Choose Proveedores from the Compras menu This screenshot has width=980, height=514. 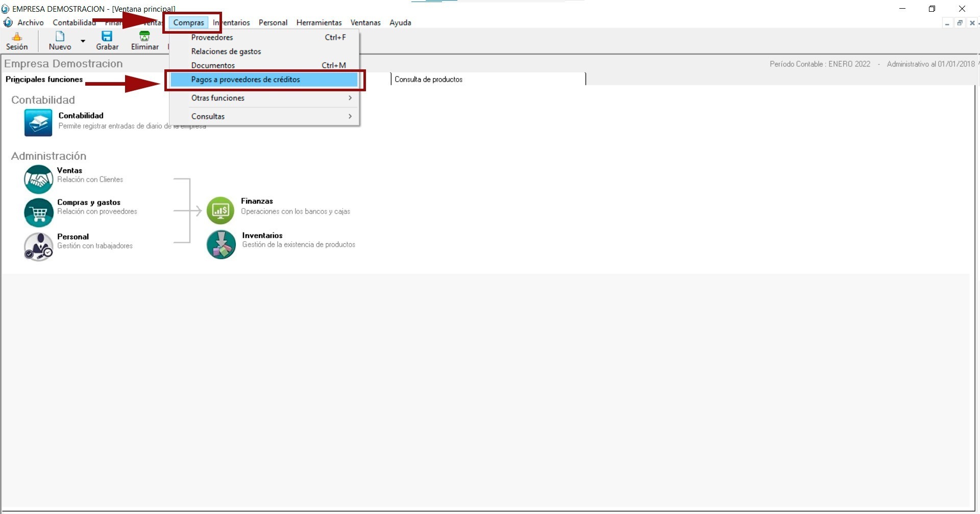(212, 37)
